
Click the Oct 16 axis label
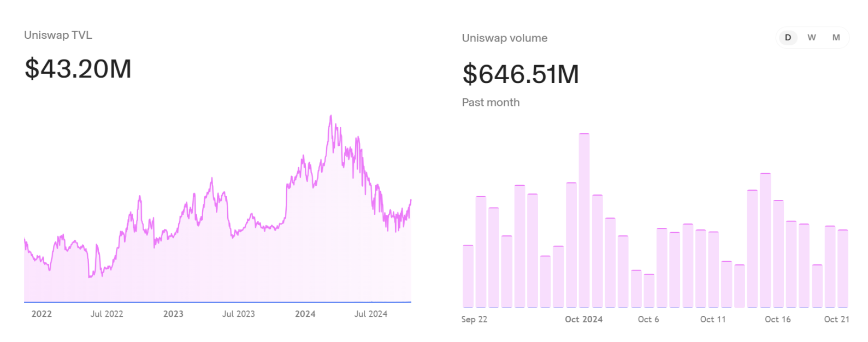pos(777,320)
